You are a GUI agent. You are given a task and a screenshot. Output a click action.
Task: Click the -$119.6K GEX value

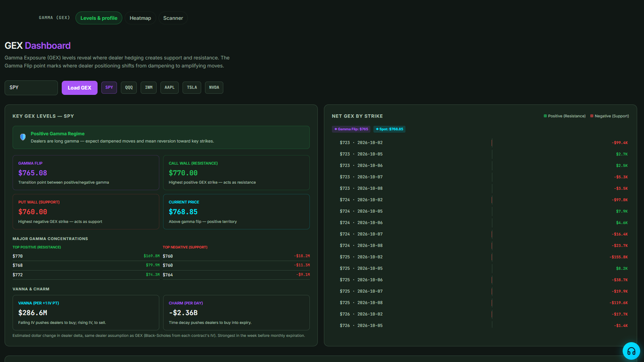point(619,302)
